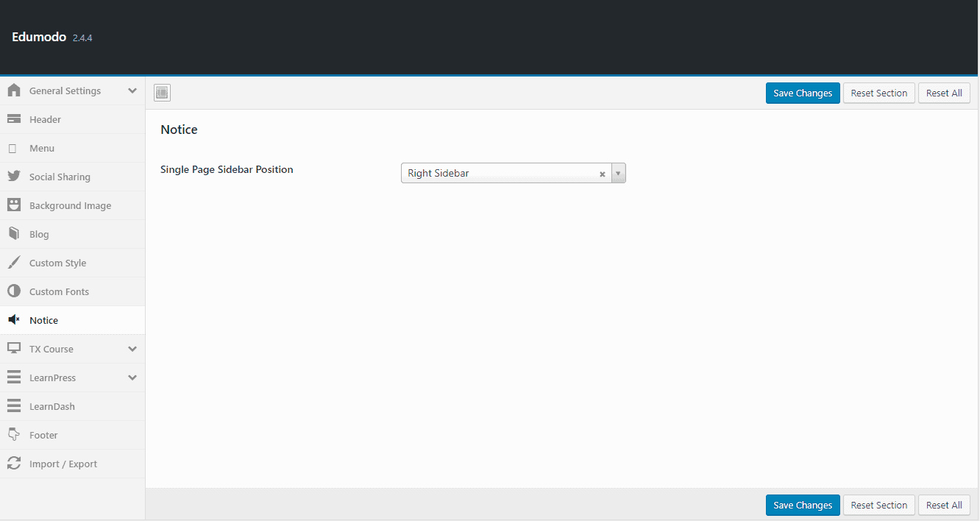Click the top Reset All button
The width and height of the screenshot is (980, 521).
click(944, 93)
